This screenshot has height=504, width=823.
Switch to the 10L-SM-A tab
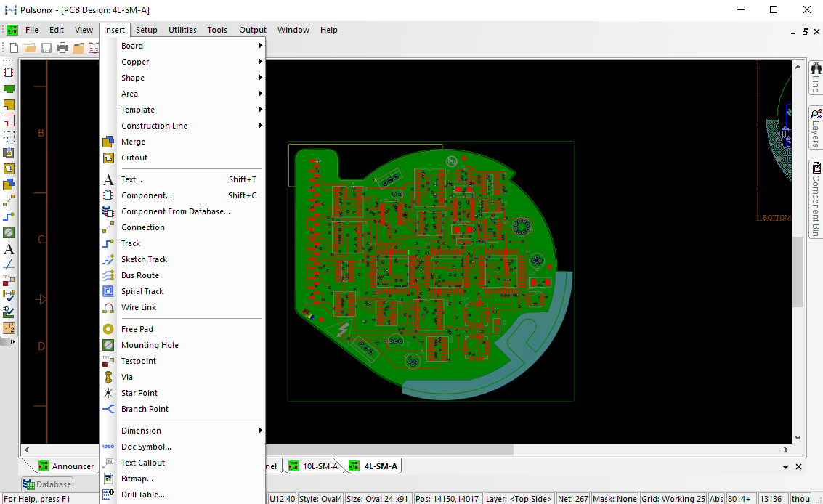pyautogui.click(x=313, y=466)
